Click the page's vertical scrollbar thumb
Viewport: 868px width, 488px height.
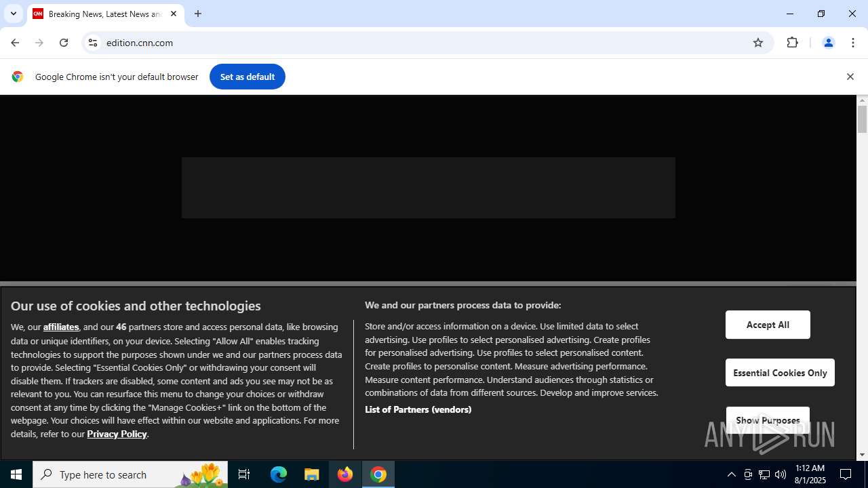click(862, 119)
